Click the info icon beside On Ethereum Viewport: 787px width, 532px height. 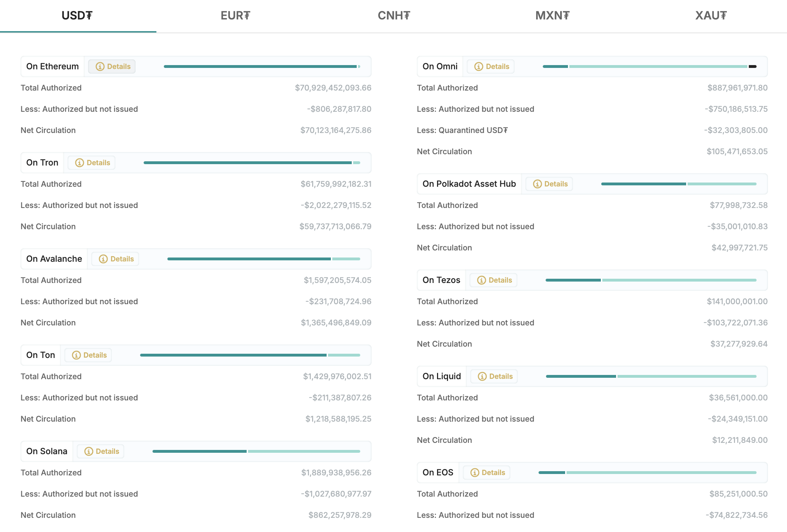click(100, 66)
